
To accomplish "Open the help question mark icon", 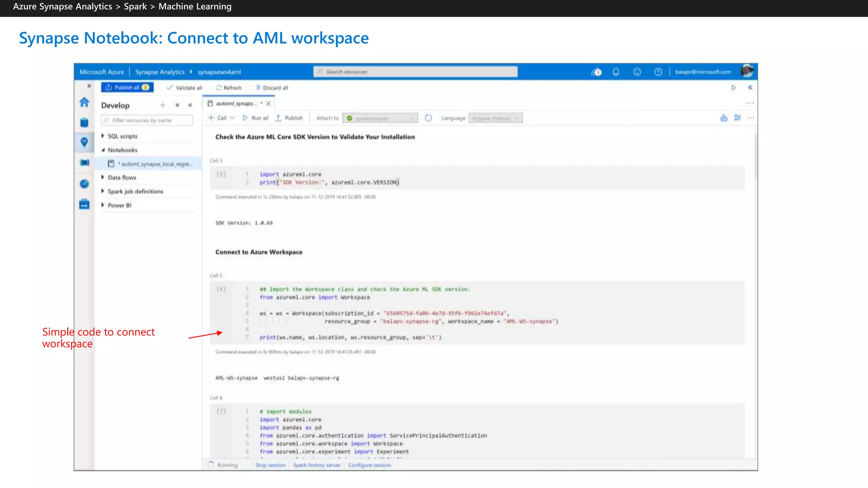I will coord(658,72).
